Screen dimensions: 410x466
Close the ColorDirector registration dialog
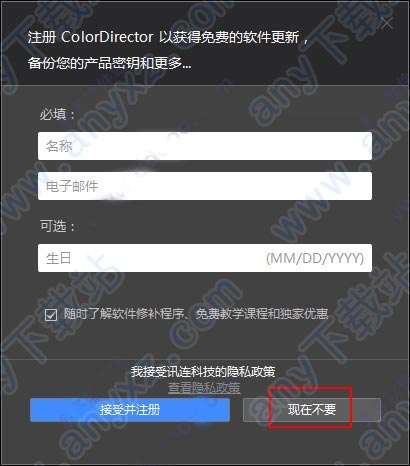(x=387, y=23)
